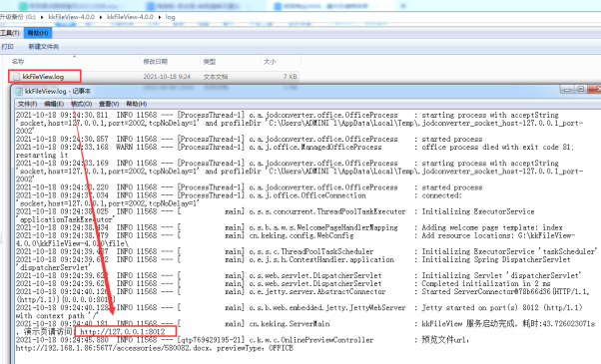This screenshot has height=364, width=601.
Task: Minimize the Notepad window
Action: click(567, 90)
